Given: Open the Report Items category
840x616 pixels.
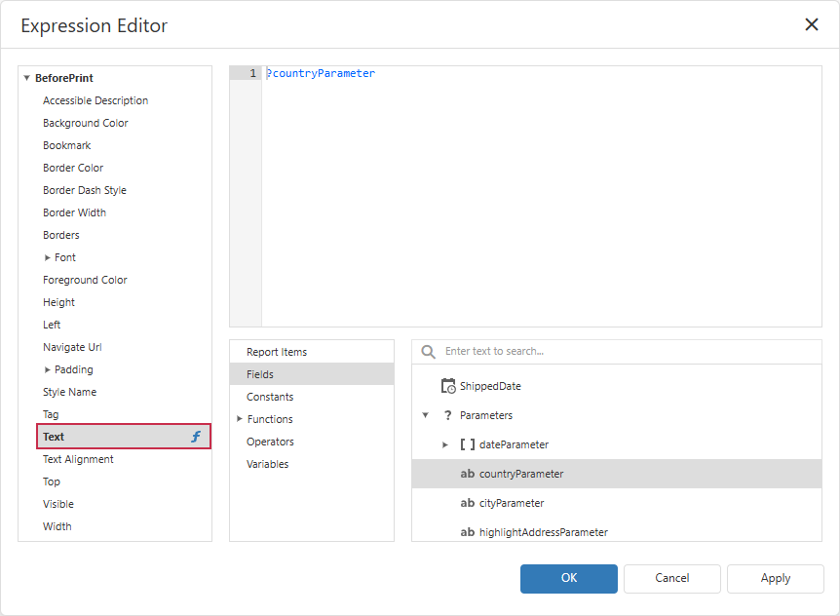Looking at the screenshot, I should click(x=312, y=352).
